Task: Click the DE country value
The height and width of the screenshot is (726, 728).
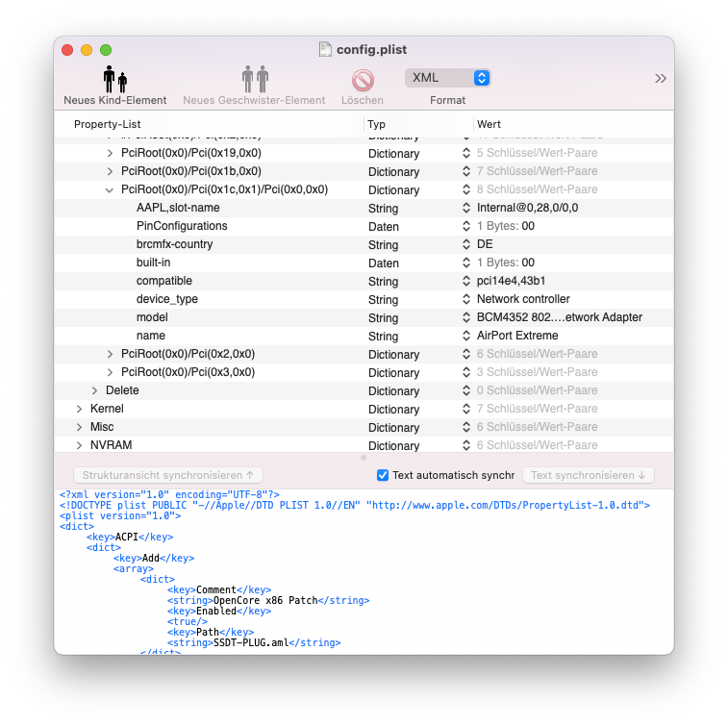Action: (485, 244)
